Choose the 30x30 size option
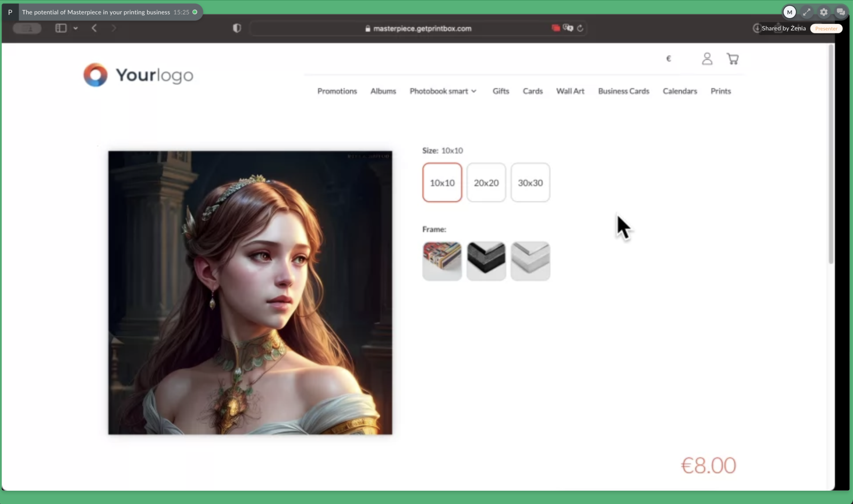Image resolution: width=853 pixels, height=504 pixels. tap(530, 183)
